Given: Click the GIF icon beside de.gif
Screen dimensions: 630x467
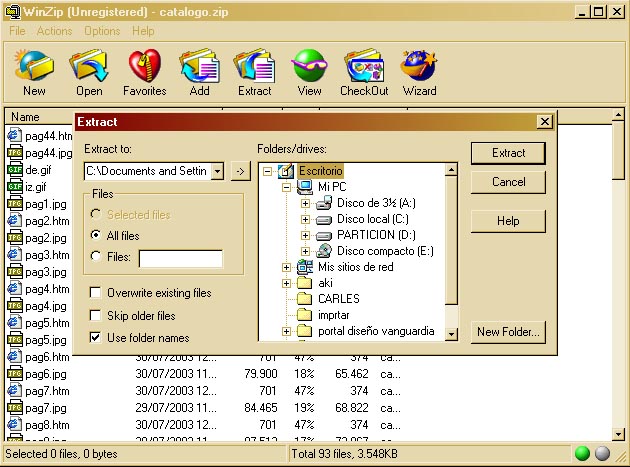Looking at the screenshot, I should pos(15,170).
